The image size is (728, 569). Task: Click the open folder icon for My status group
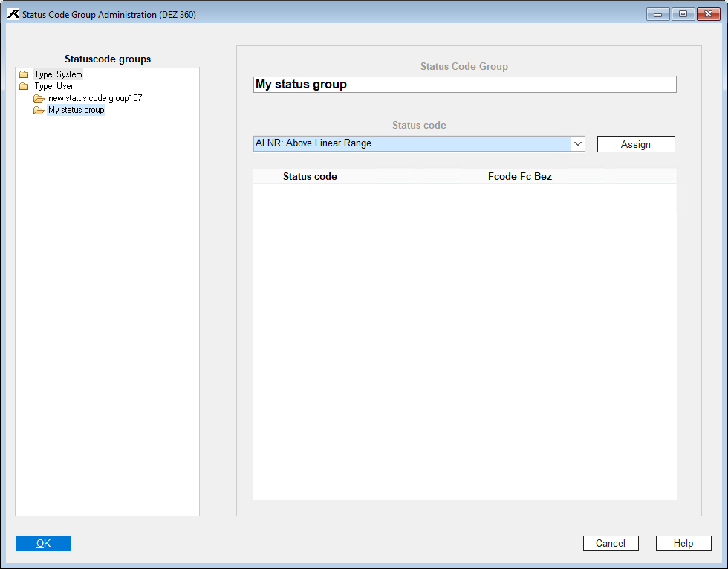point(39,111)
